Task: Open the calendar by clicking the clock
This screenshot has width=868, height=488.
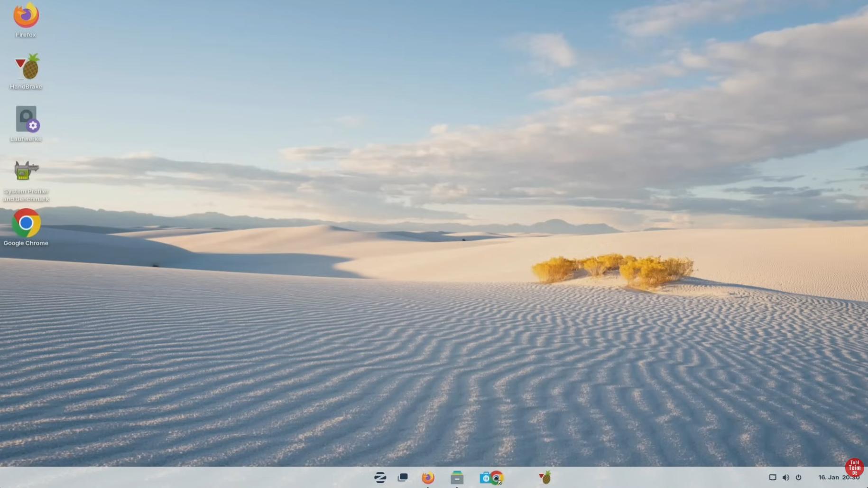Action: click(x=835, y=478)
